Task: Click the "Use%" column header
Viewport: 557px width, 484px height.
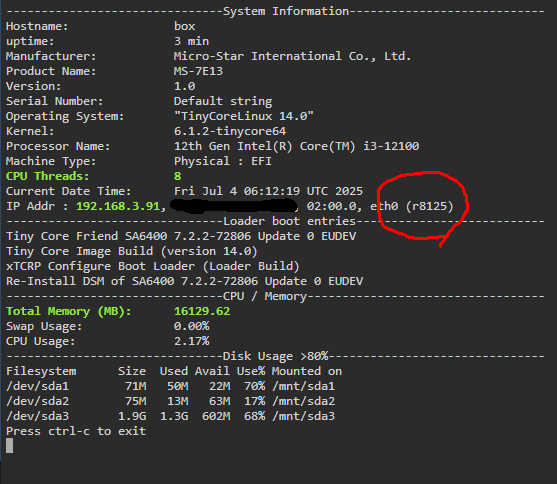Action: [x=251, y=371]
